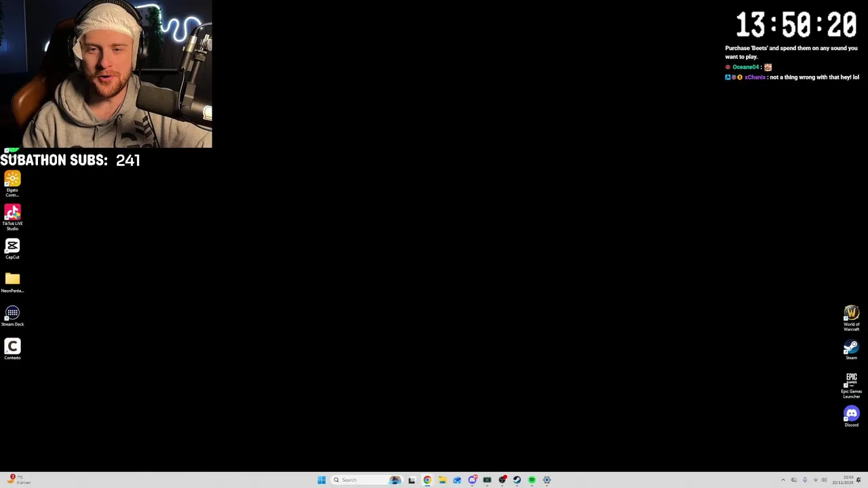Image resolution: width=868 pixels, height=488 pixels.
Task: Open the Xbox Game Bar taskbar icon
Action: [487, 480]
